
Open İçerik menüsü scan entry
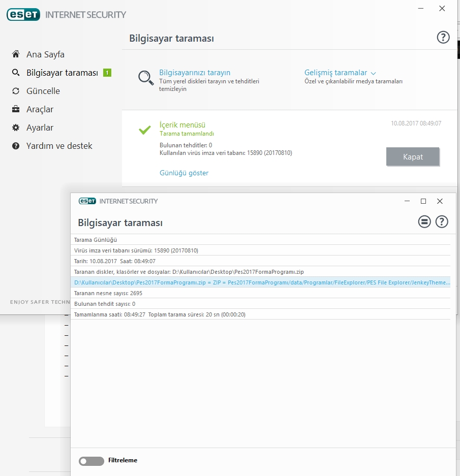(x=182, y=125)
